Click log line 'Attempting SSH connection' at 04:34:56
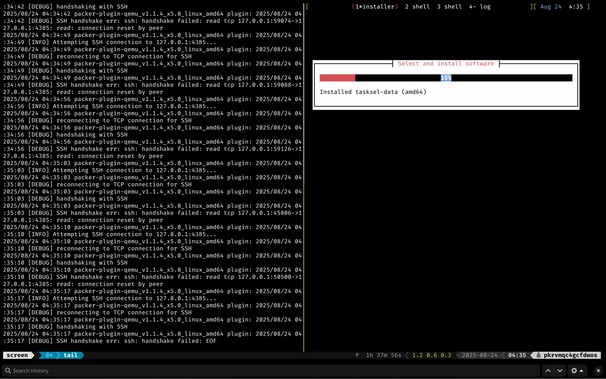 coord(109,106)
